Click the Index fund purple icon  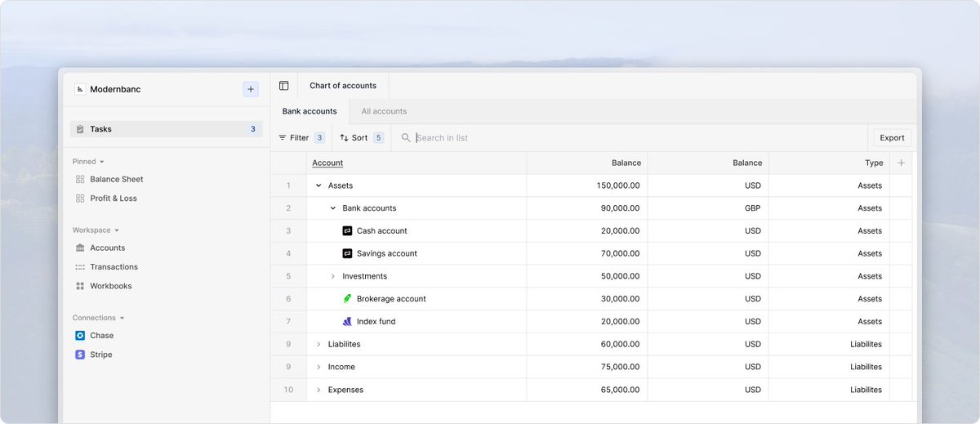(347, 322)
